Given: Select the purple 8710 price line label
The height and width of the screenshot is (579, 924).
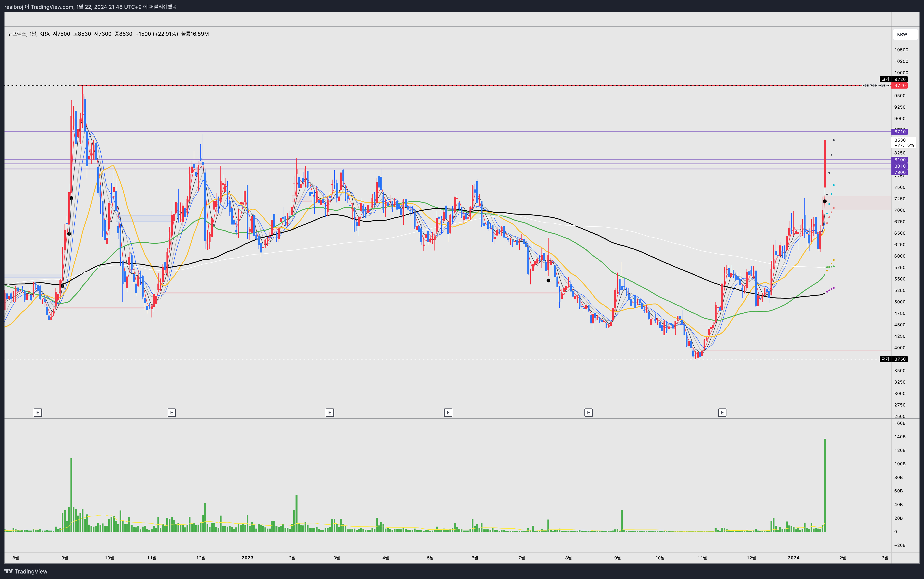Looking at the screenshot, I should tap(900, 132).
